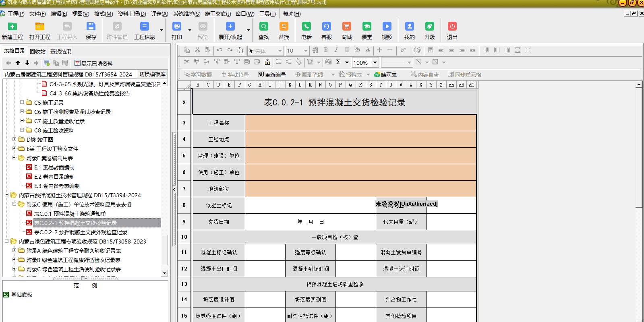Viewport: 644px width, 322px height.
Task: Expand the D类 竣工图 tree node
Action: (x=14, y=139)
